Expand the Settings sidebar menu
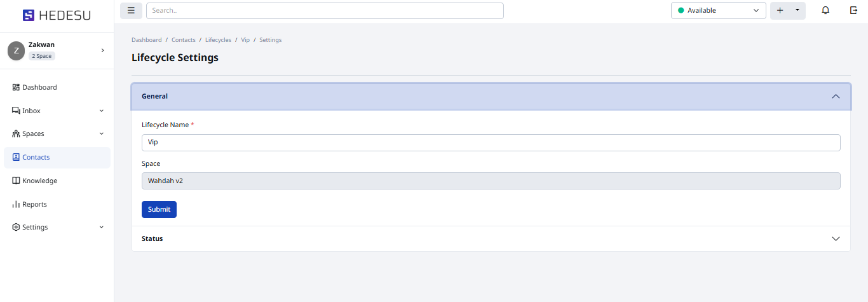This screenshot has height=302, width=868. 57,227
